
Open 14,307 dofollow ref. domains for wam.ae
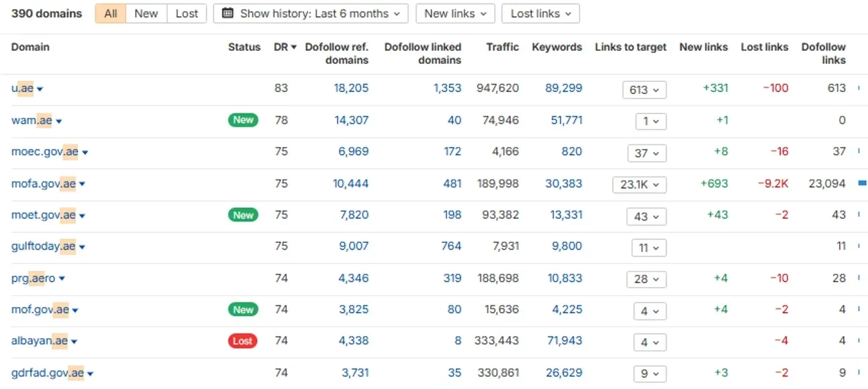tap(352, 121)
